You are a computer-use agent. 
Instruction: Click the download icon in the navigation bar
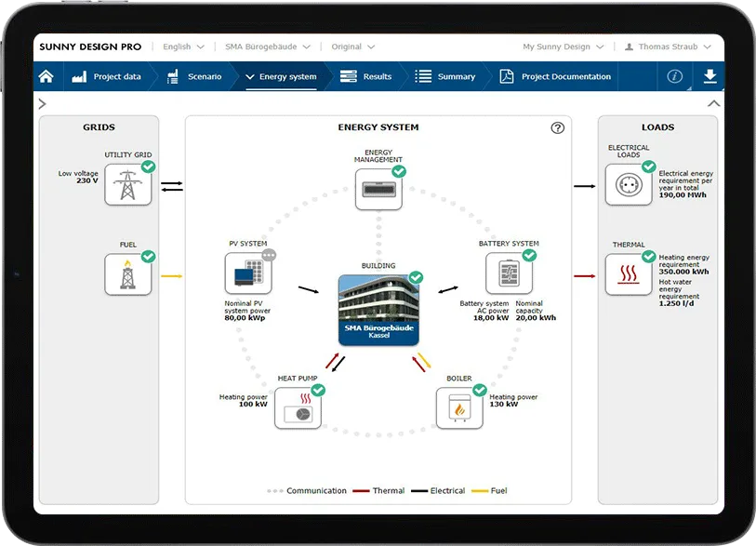[710, 76]
